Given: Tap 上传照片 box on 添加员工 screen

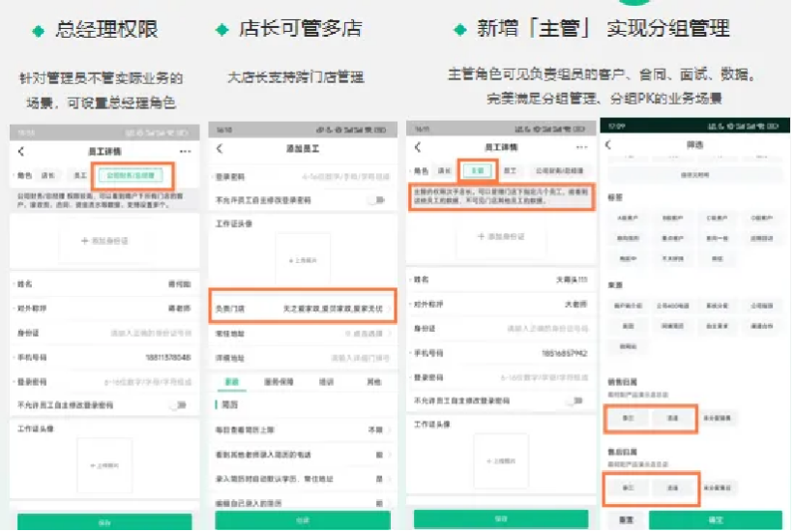Looking at the screenshot, I should (303, 258).
